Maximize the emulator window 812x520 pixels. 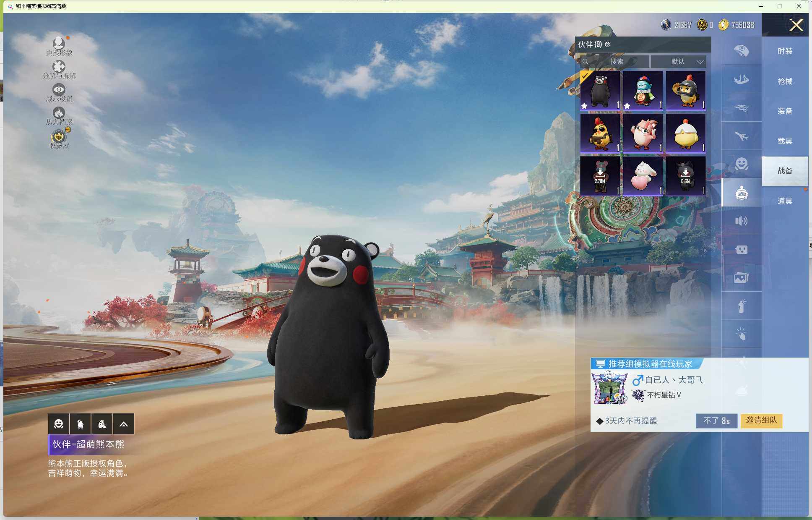(x=780, y=6)
